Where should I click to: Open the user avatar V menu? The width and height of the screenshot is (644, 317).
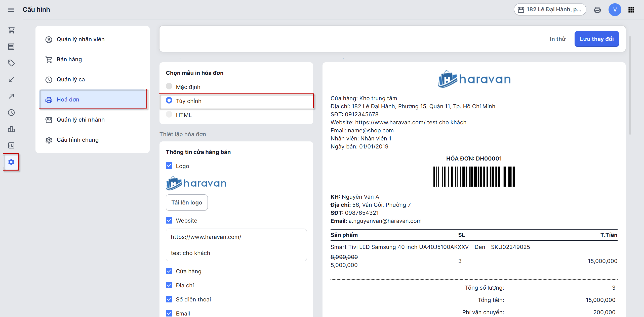tap(615, 10)
